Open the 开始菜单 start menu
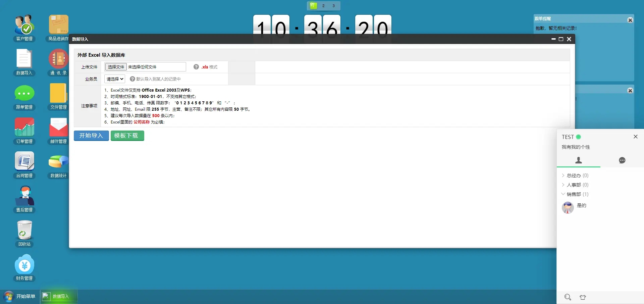This screenshot has height=304, width=644. point(19,296)
